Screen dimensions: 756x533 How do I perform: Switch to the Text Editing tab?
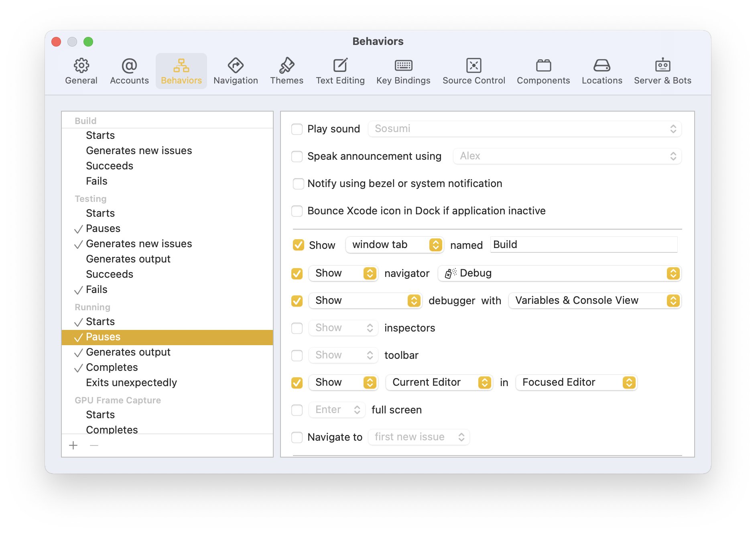click(x=340, y=71)
